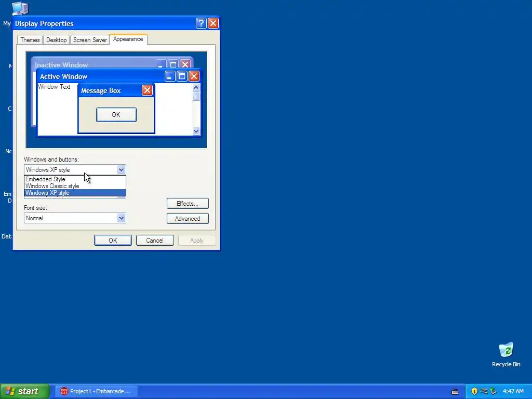Choose Windows Classic style option
The image size is (532, 399).
click(x=75, y=186)
